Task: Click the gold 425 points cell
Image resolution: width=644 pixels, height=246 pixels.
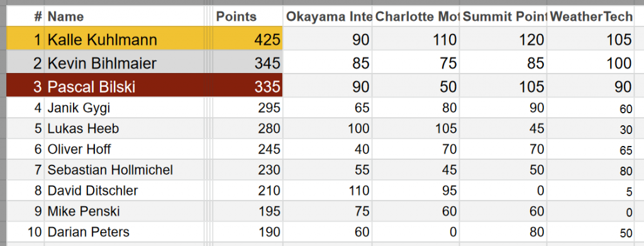Action: [248, 39]
